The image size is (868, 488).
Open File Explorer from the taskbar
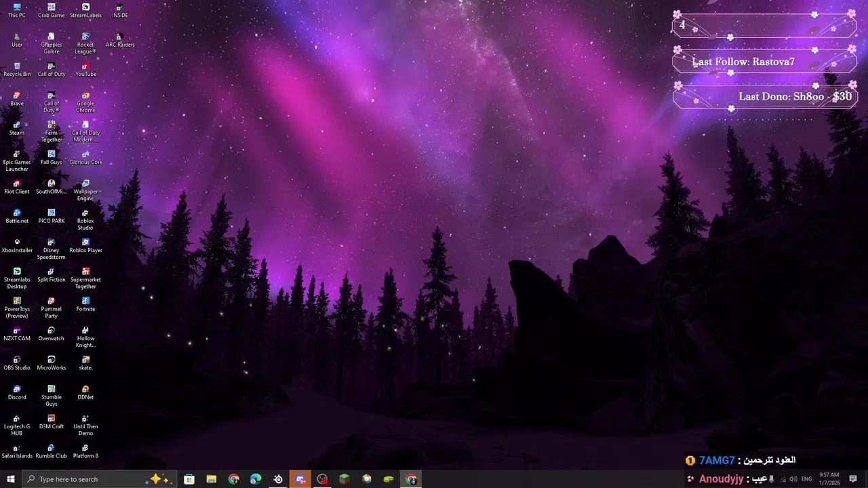(212, 479)
